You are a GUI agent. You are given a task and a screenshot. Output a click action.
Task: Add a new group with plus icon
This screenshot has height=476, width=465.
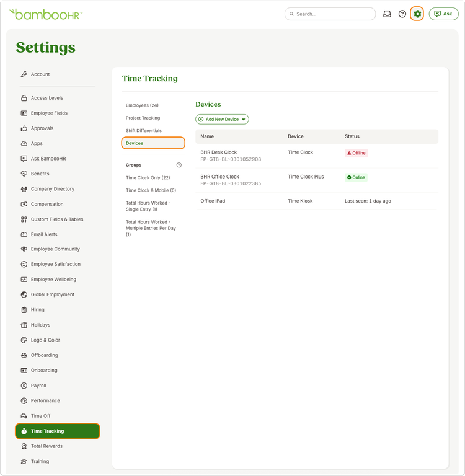coord(179,165)
